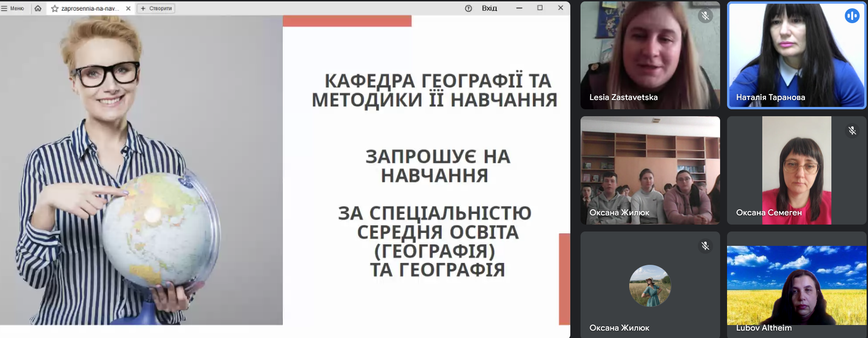The image size is (868, 338).
Task: Go to the home icon tab
Action: 38,8
